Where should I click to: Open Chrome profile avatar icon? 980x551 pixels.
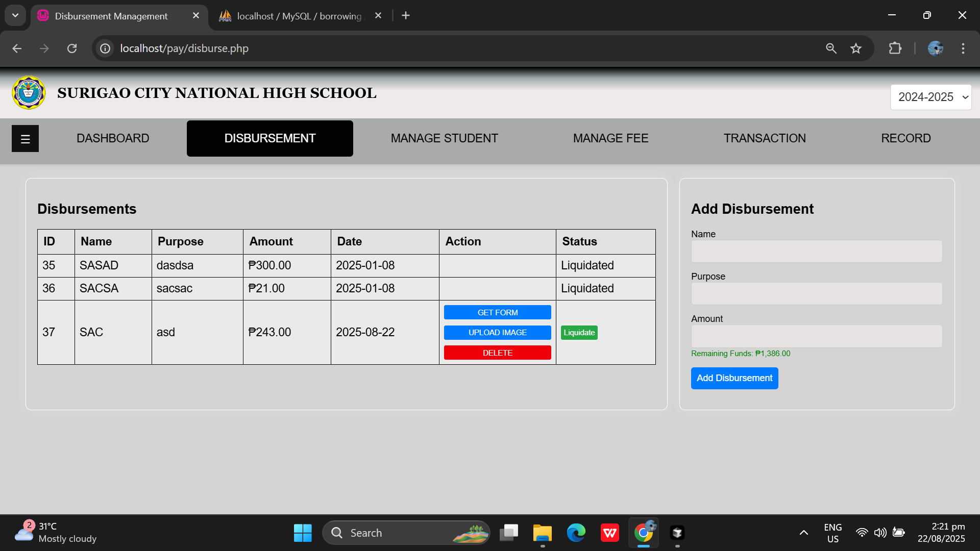(x=936, y=48)
